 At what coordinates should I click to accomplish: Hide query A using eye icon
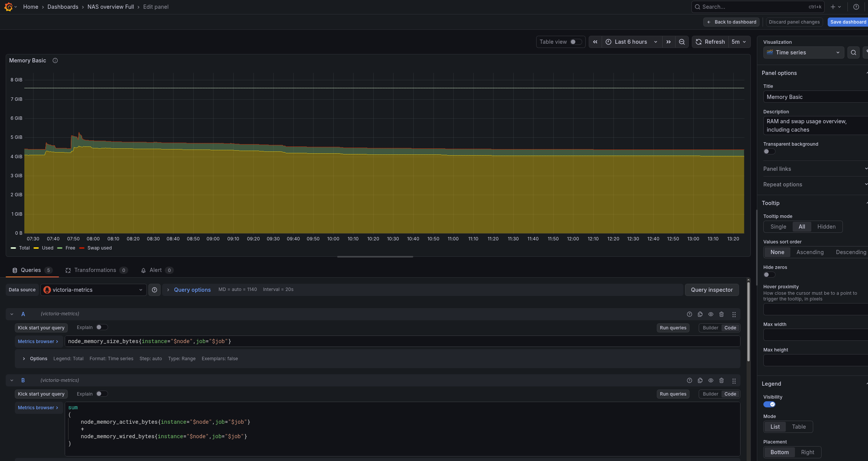[710, 314]
